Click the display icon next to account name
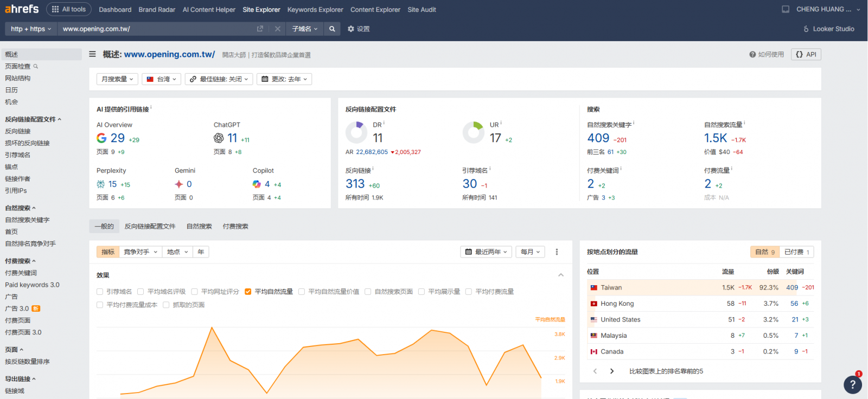This screenshot has height=399, width=868. (x=786, y=9)
